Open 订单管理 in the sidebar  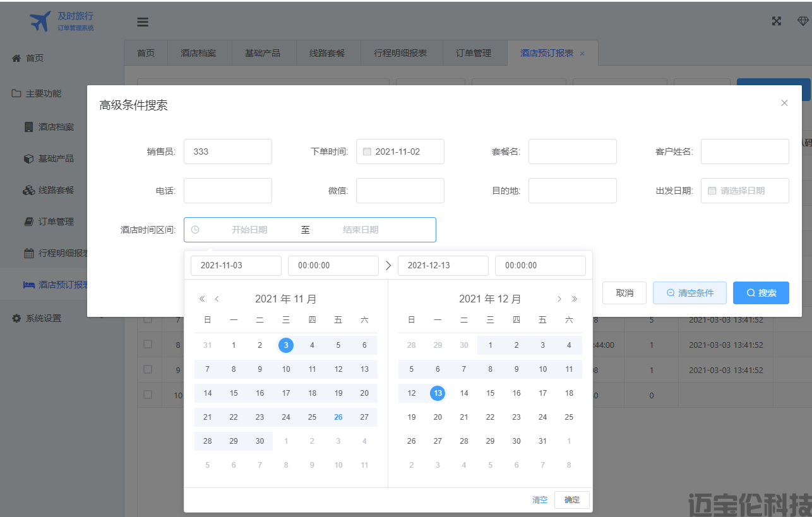click(56, 222)
